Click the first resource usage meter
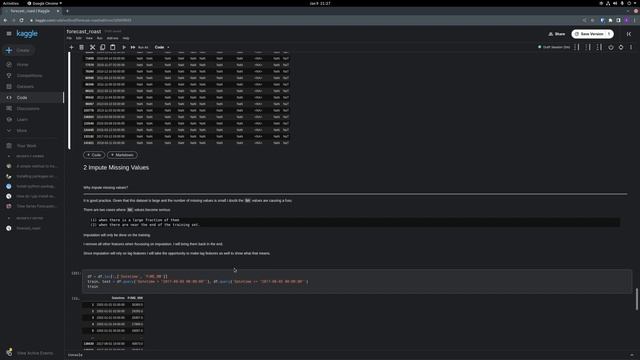This screenshot has width=640, height=360. tap(577, 47)
